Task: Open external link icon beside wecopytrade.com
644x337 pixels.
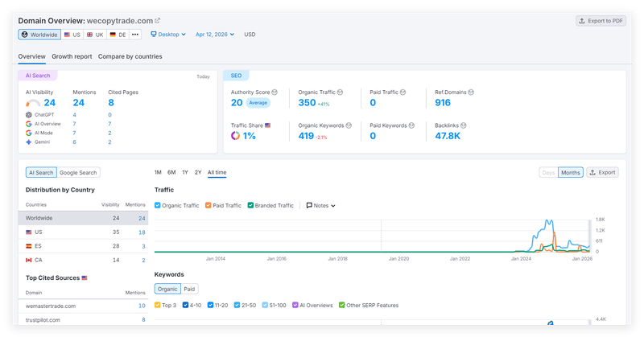Action: coord(157,21)
